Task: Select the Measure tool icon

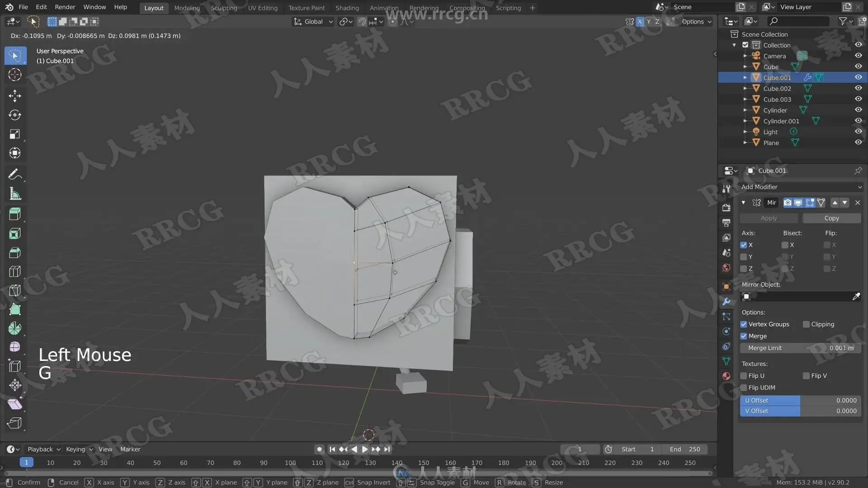Action: pyautogui.click(x=14, y=194)
